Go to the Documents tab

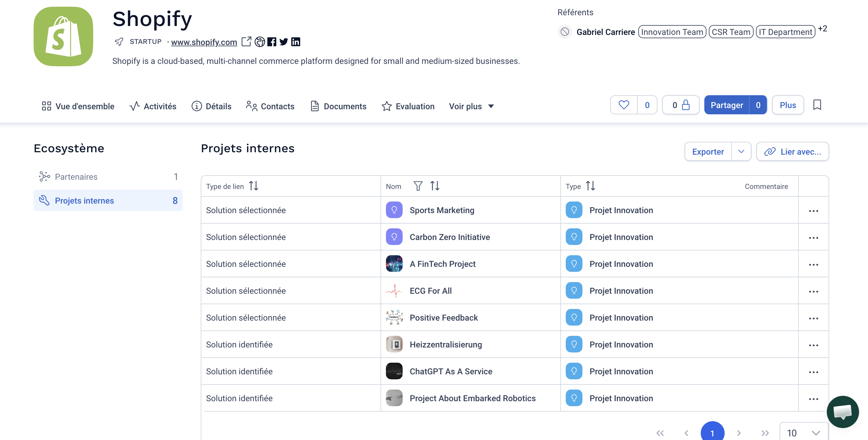(x=338, y=106)
